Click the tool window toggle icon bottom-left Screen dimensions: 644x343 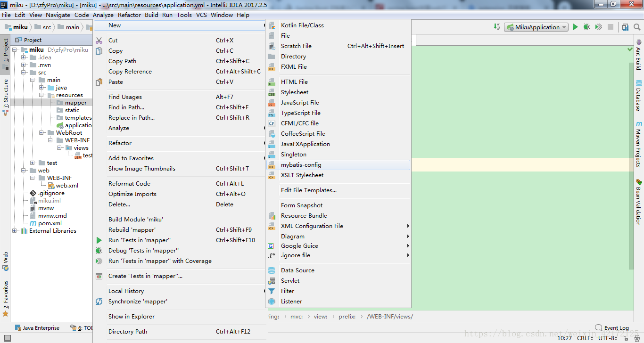(7, 338)
